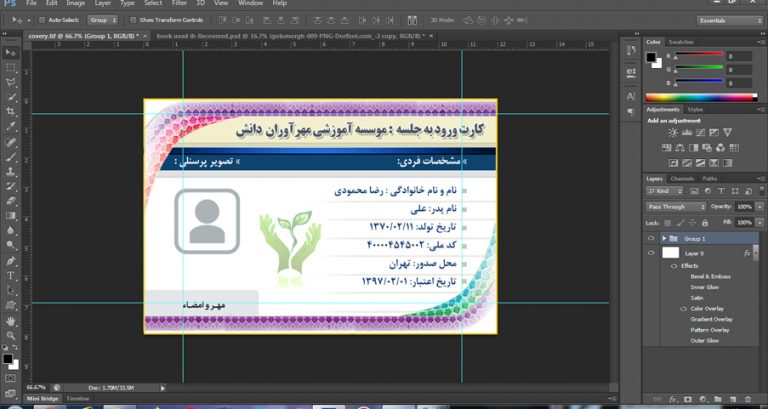768x409 pixels.
Task: Switch to the Styles tab
Action: [695, 110]
